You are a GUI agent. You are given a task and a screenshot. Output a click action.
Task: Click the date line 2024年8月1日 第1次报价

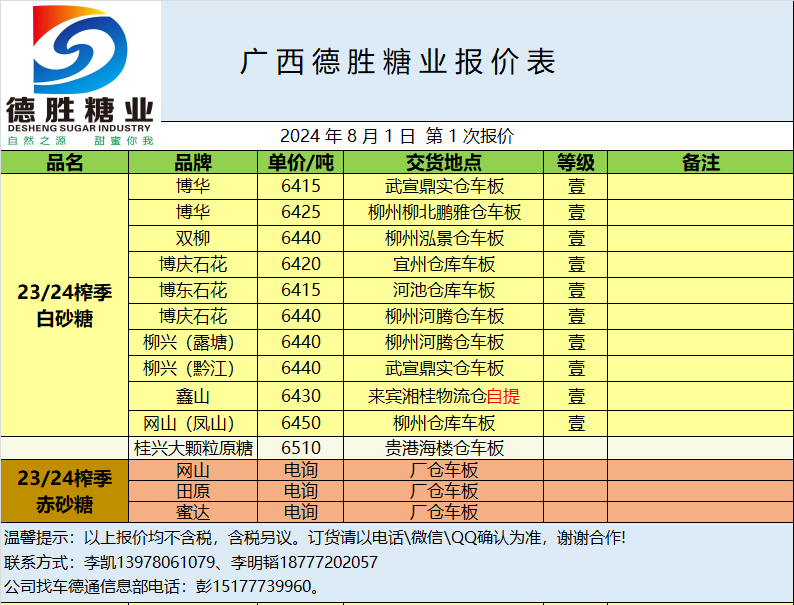pyautogui.click(x=397, y=137)
